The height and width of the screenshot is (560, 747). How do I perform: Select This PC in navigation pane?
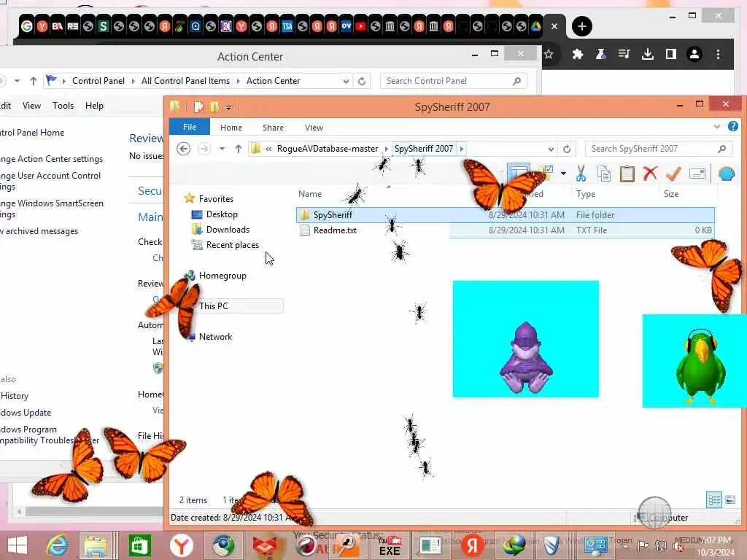tap(214, 306)
